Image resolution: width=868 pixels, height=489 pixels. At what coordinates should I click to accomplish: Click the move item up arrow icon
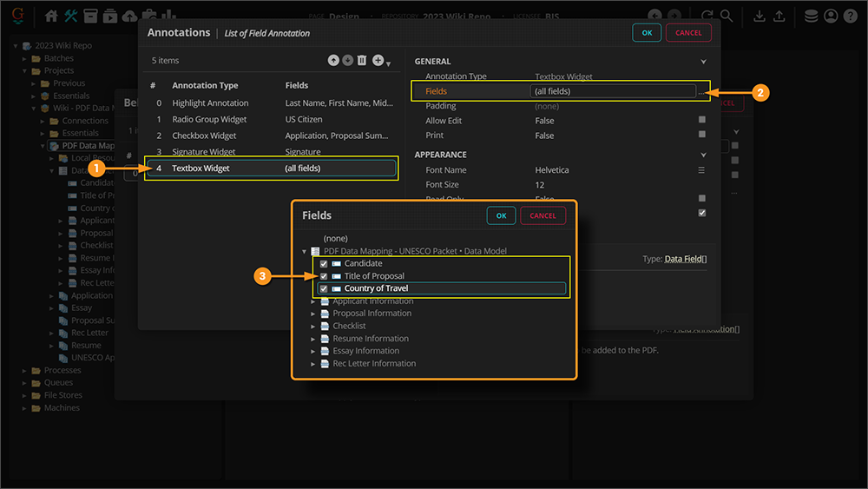point(333,61)
